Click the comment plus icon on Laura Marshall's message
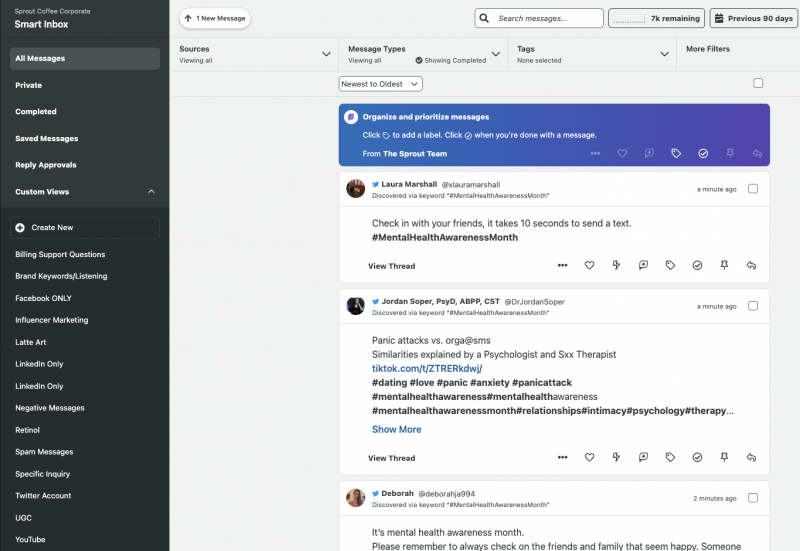 [x=643, y=265]
